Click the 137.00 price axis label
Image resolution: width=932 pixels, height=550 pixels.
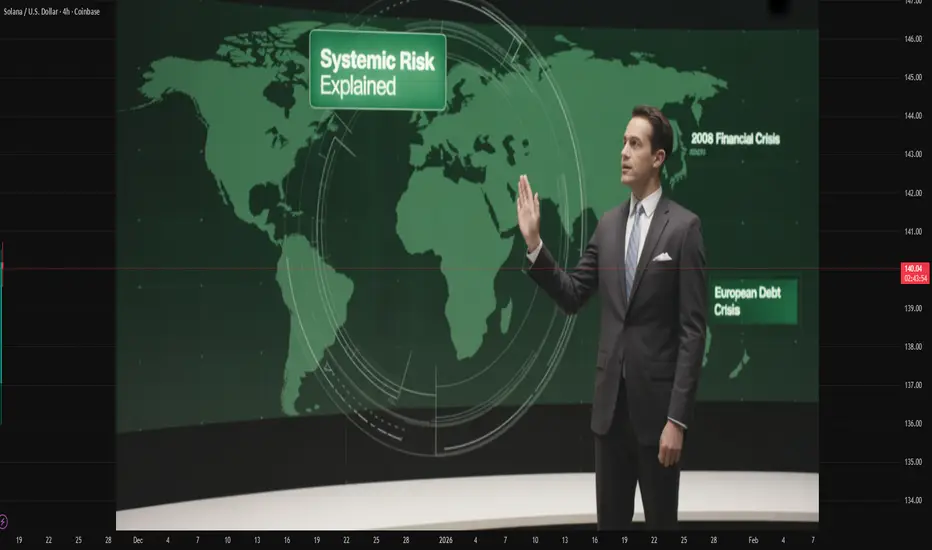[x=913, y=385]
